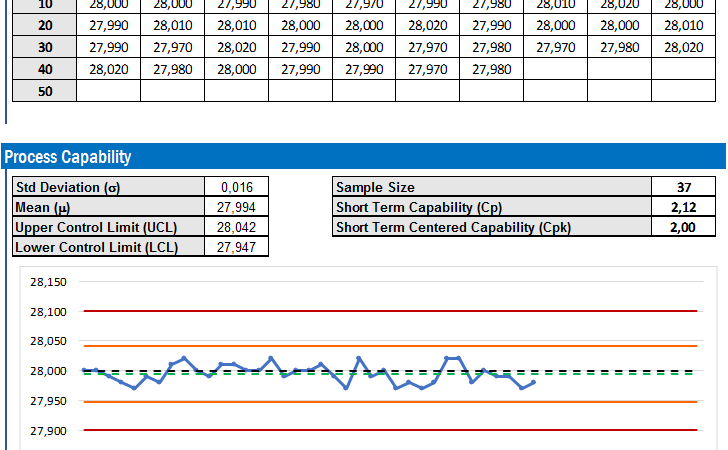Viewport: 728px width, 450px height.
Task: Click the 28,000 axis label on chart
Action: [x=48, y=371]
